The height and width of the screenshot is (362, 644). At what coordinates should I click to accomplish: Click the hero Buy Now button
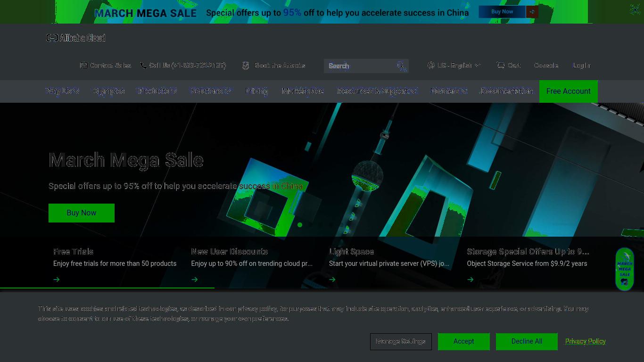82,213
